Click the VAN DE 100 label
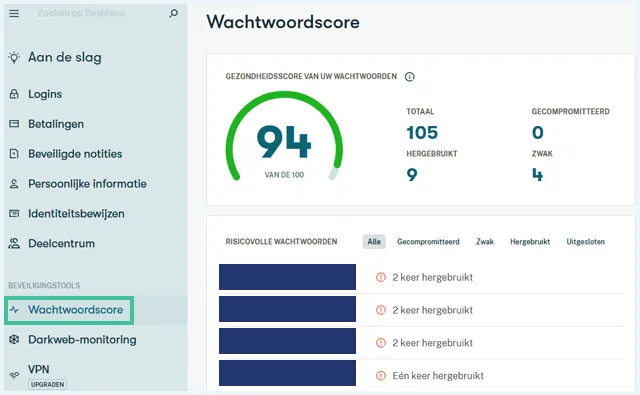This screenshot has width=640, height=395. [284, 175]
